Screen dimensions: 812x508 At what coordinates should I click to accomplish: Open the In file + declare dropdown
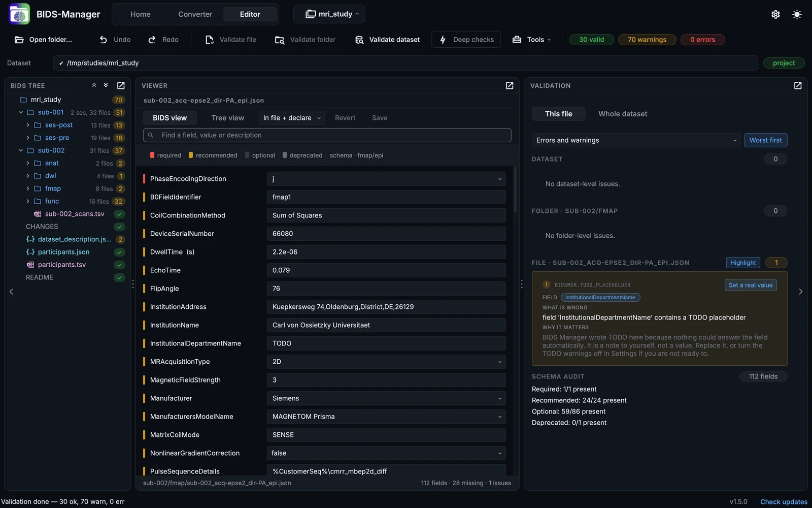[292, 118]
